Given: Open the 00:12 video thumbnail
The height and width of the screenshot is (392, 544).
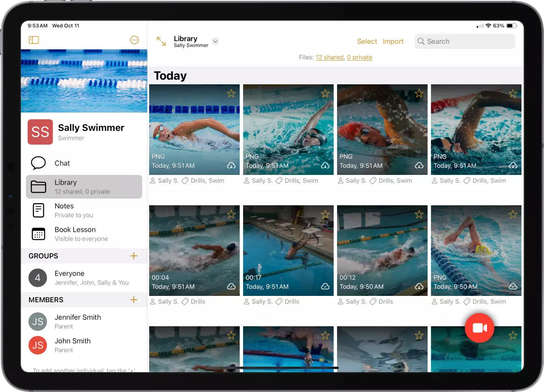Looking at the screenshot, I should pos(382,250).
